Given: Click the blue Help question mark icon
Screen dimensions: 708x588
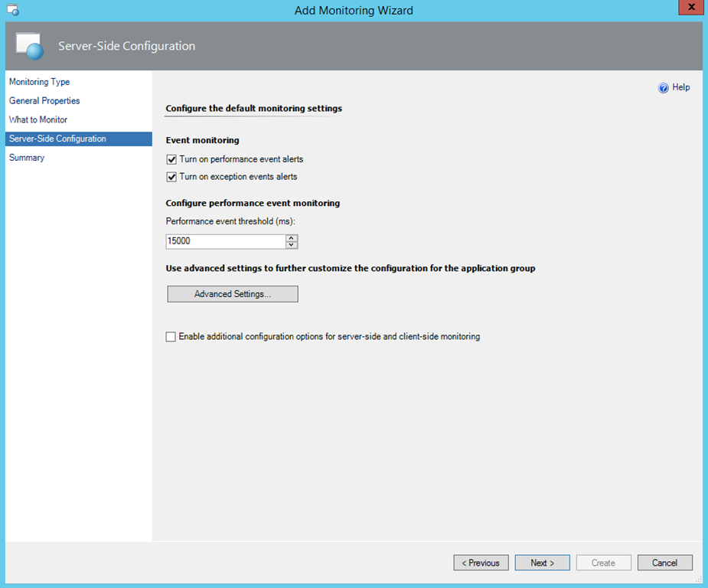Looking at the screenshot, I should (x=664, y=88).
